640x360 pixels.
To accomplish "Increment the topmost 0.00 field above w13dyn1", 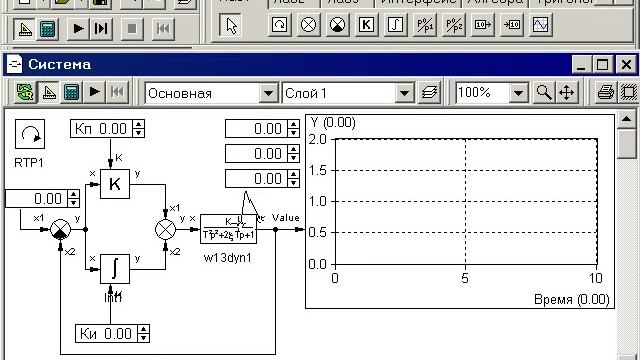I will (x=293, y=124).
